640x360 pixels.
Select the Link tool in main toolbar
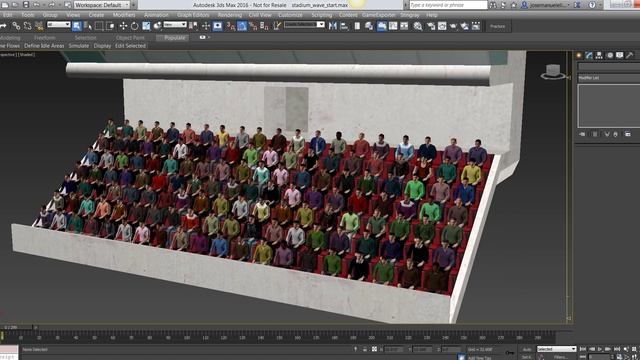click(16, 26)
